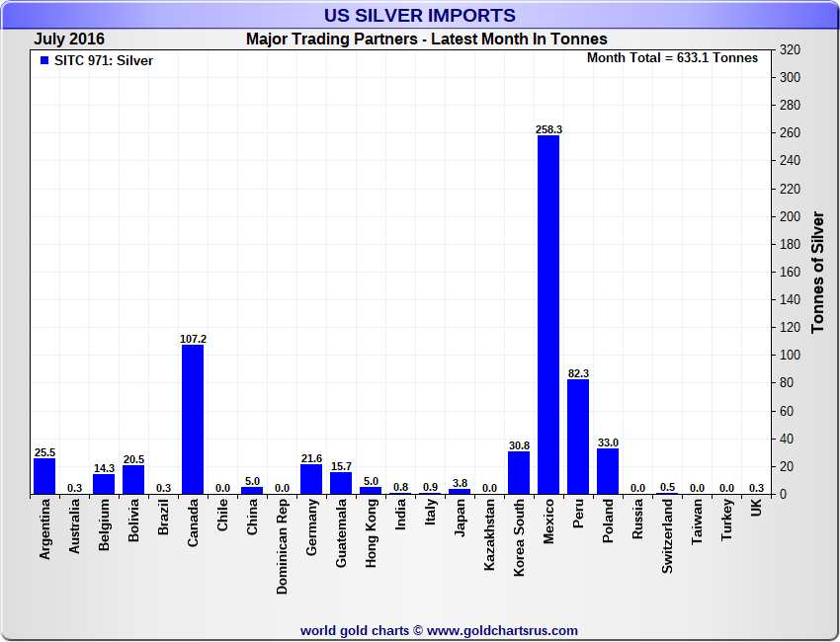Click the Belgium bar
840x642 pixels.
tap(104, 483)
